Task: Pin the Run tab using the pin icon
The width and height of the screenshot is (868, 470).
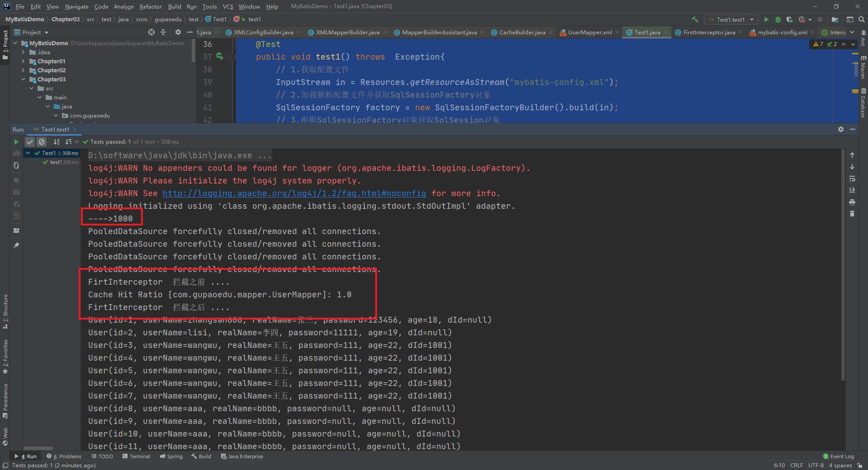Action: point(16,245)
